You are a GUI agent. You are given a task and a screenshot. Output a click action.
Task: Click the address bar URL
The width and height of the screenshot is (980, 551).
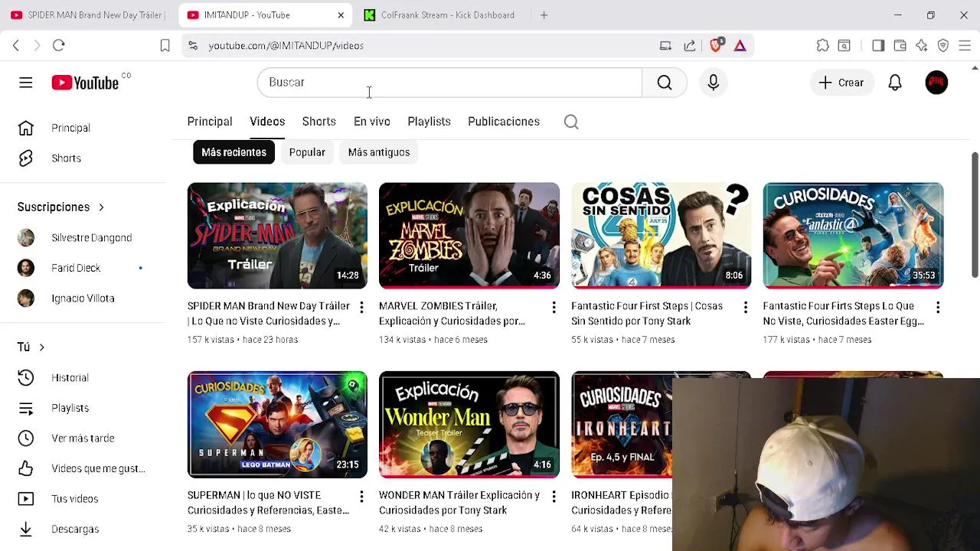point(286,46)
